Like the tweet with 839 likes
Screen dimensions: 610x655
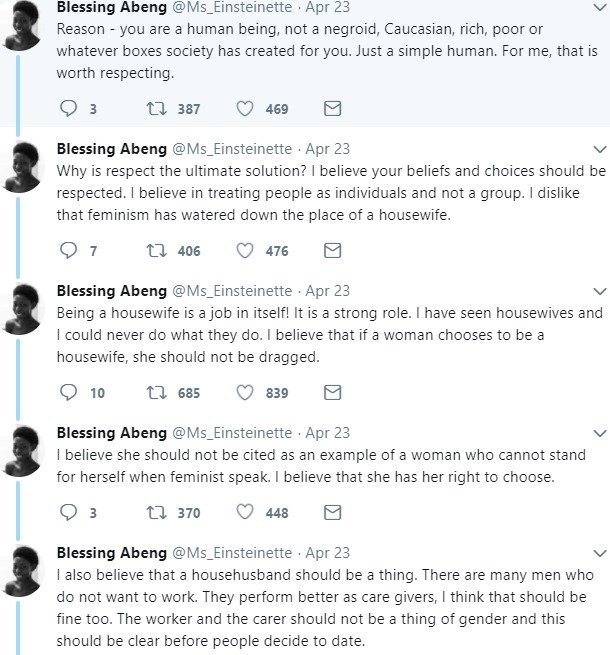tap(245, 392)
